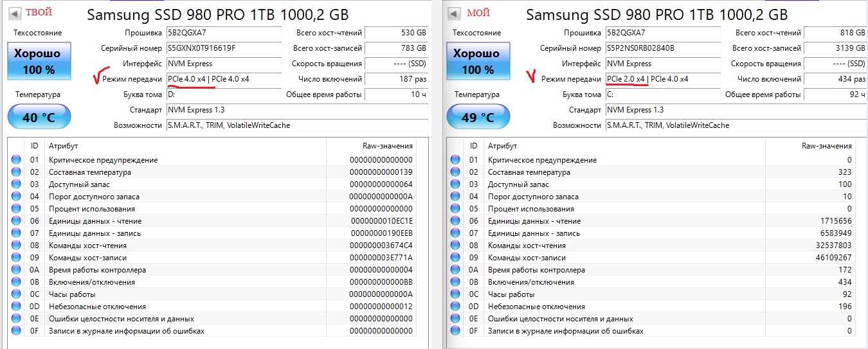
Task: Click the power-on count field showing 434 раз
Action: (x=836, y=79)
